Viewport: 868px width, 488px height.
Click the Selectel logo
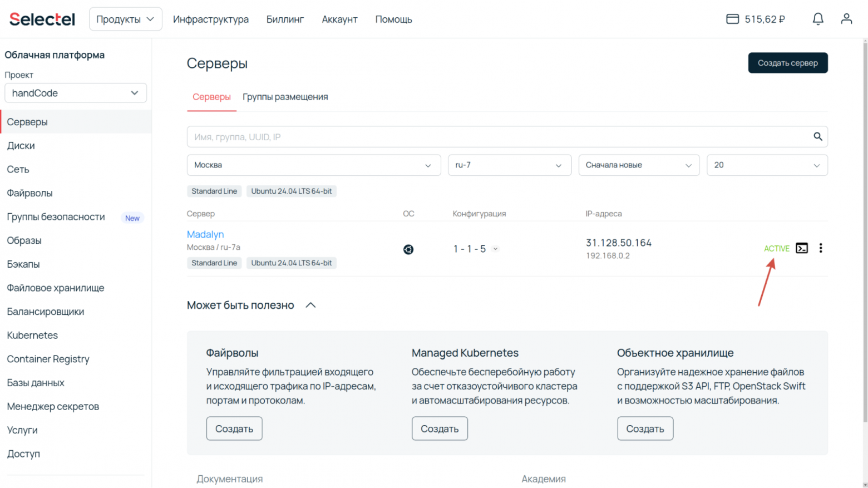42,19
